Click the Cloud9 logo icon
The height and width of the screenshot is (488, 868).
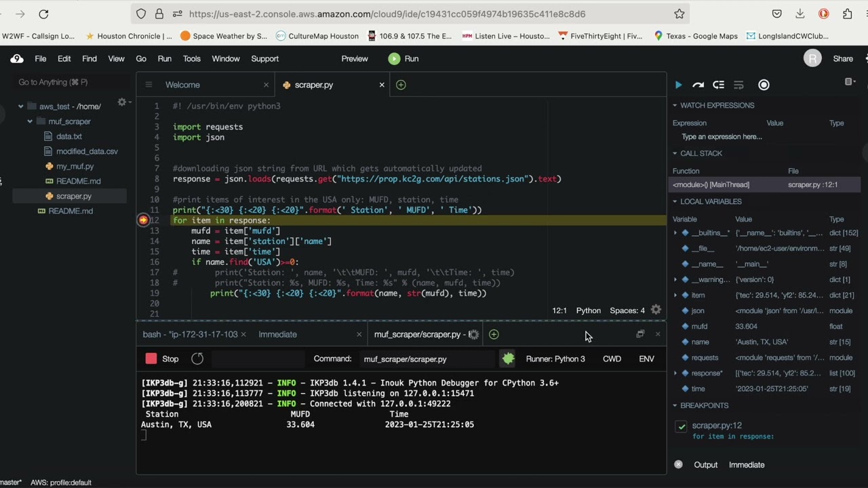point(16,59)
